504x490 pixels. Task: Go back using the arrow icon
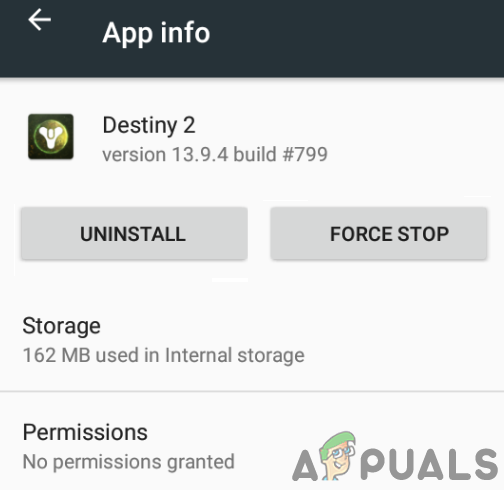pyautogui.click(x=39, y=20)
